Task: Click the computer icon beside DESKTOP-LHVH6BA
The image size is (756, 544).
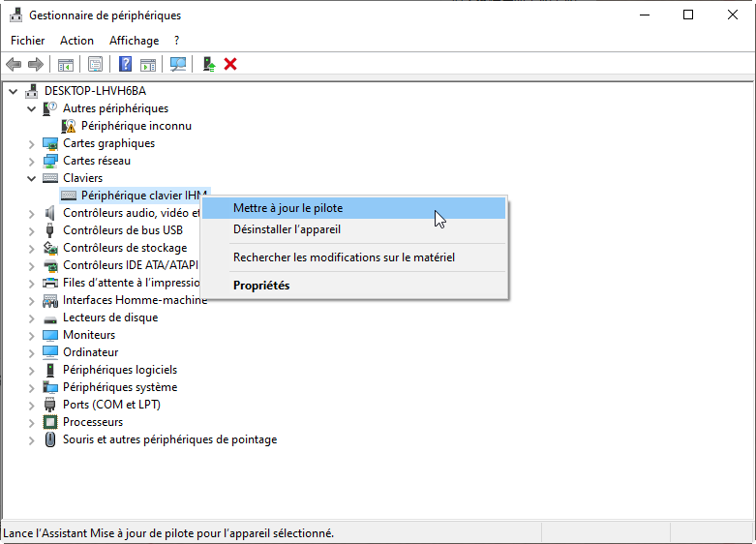Action: (32, 91)
